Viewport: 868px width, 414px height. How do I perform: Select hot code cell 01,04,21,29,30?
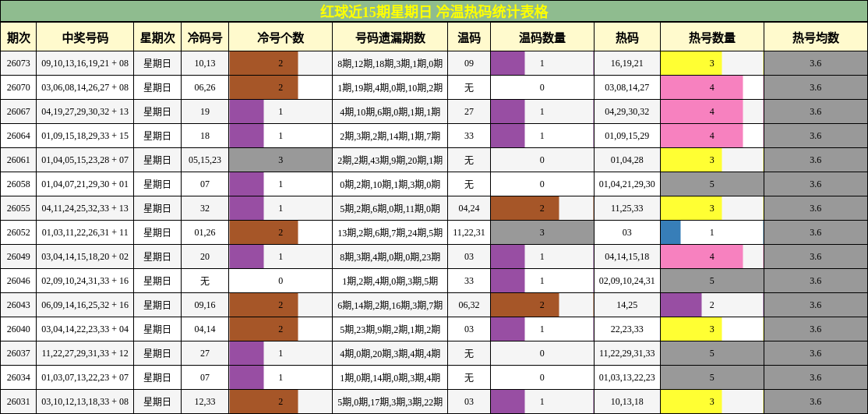[626, 184]
